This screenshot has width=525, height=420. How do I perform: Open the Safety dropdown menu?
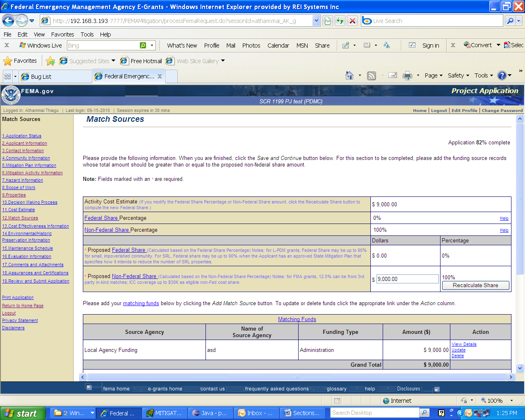pos(458,75)
